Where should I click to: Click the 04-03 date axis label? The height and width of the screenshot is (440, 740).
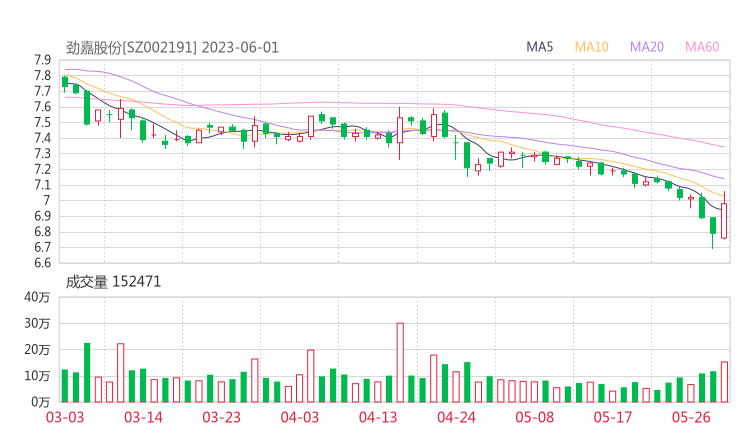tap(300, 417)
